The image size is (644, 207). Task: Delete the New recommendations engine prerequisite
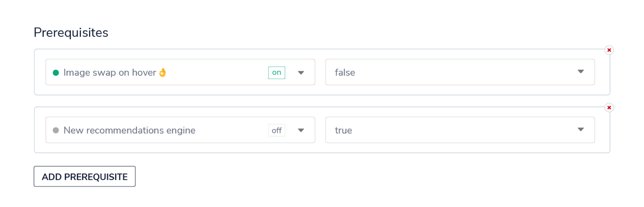(x=609, y=108)
